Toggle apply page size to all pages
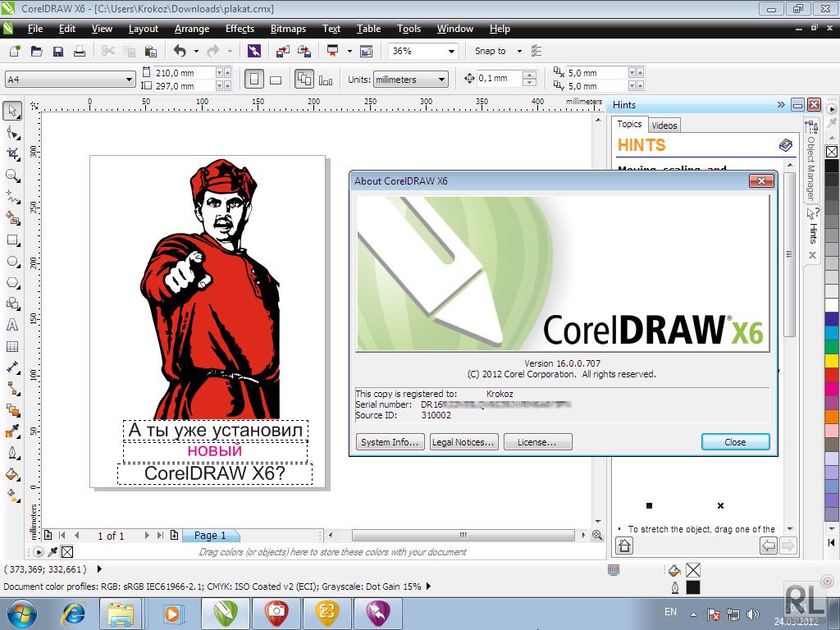Viewport: 840px width, 630px height. [x=305, y=79]
